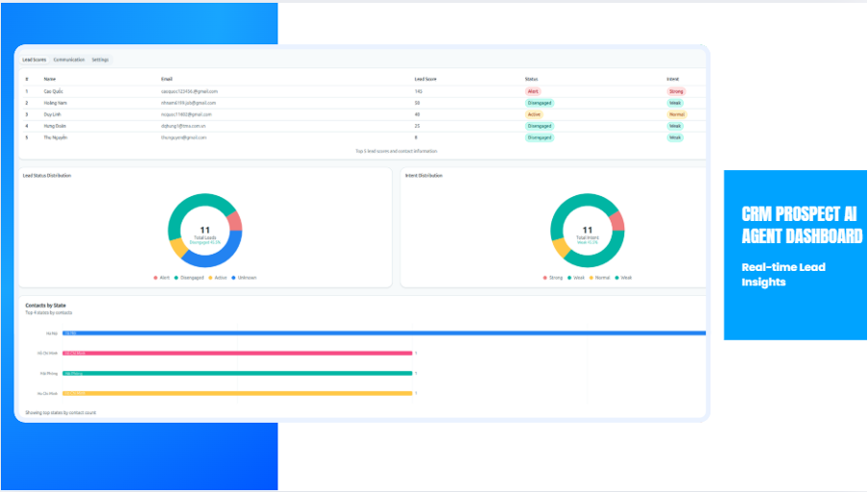This screenshot has height=492, width=868.
Task: Open the Settings tab
Action: (x=101, y=60)
